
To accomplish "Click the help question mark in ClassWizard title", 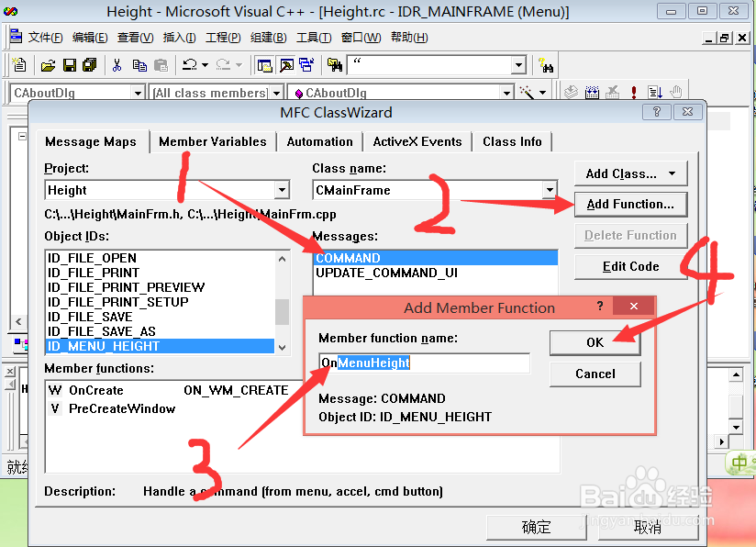I will coord(657,112).
